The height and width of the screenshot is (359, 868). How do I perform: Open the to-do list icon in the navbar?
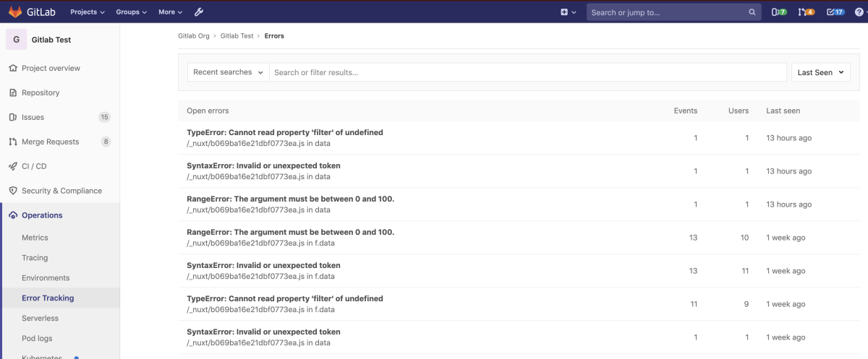(835, 12)
